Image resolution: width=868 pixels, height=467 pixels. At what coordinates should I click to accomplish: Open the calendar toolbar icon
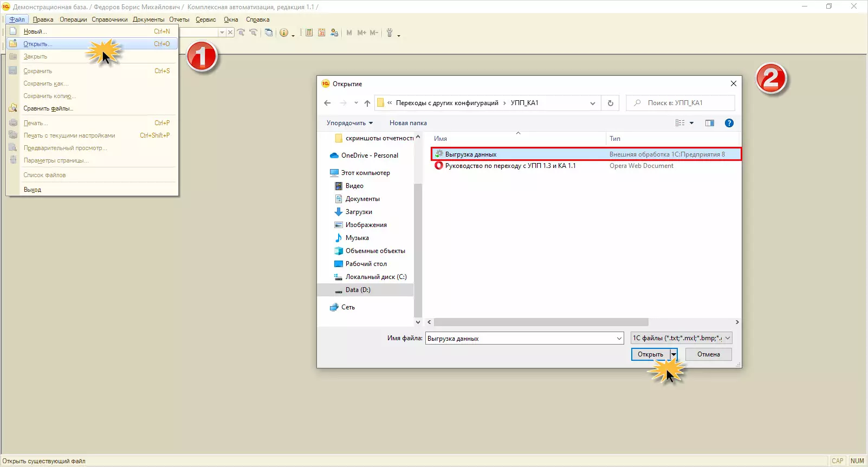tap(322, 33)
